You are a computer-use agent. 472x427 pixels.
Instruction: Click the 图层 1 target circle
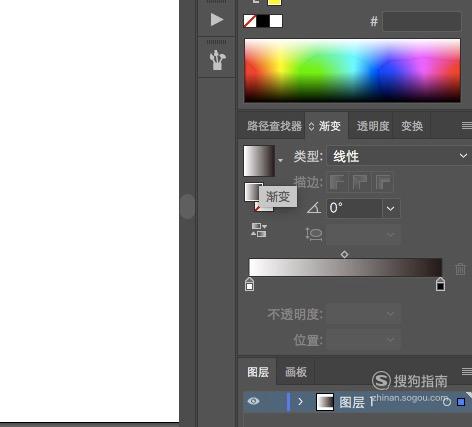click(x=447, y=402)
